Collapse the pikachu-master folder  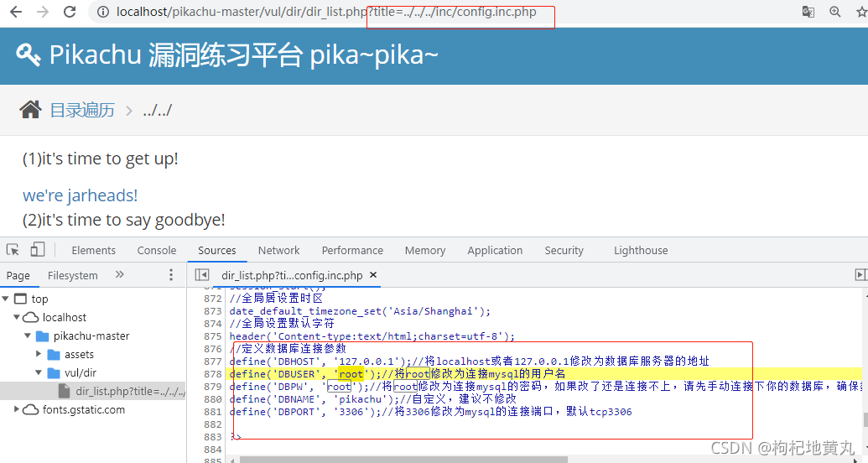(28, 336)
